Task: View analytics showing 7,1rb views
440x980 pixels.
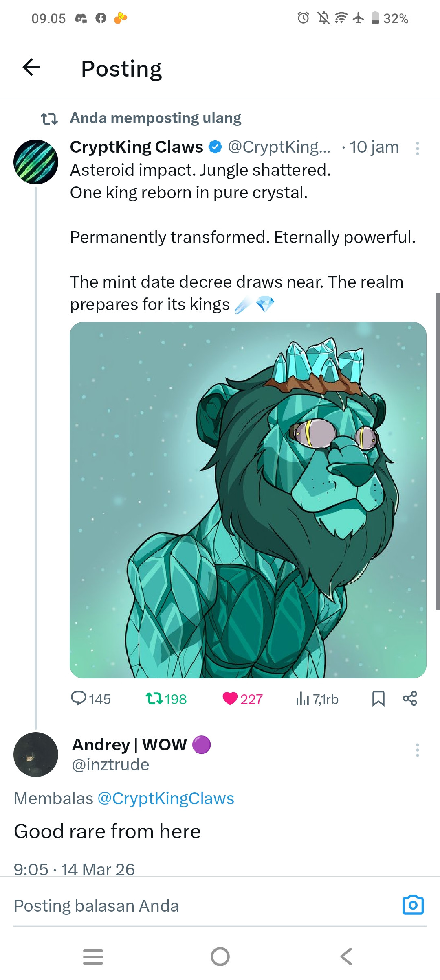Action: pos(317,699)
